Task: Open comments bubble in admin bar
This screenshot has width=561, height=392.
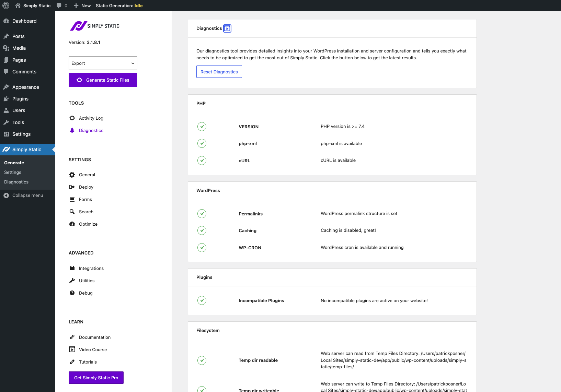Action: click(59, 5)
